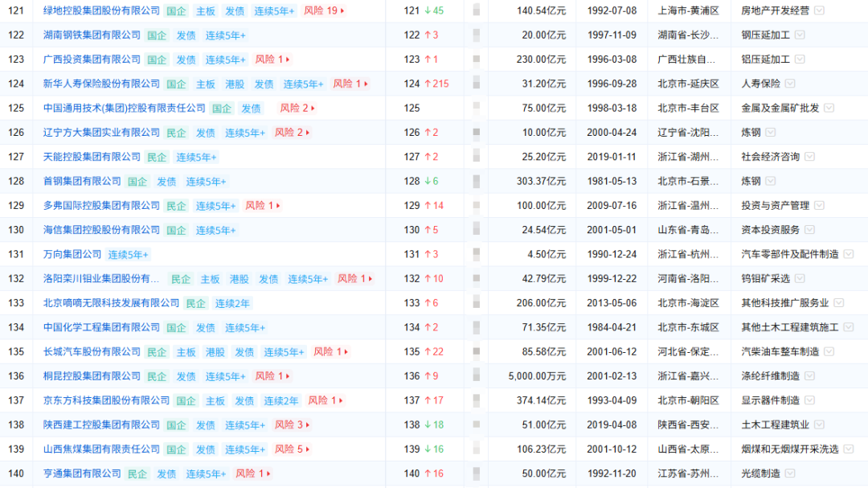The width and height of the screenshot is (868, 488).
Task: Click rank number 137 in the first column
Action: (16, 400)
